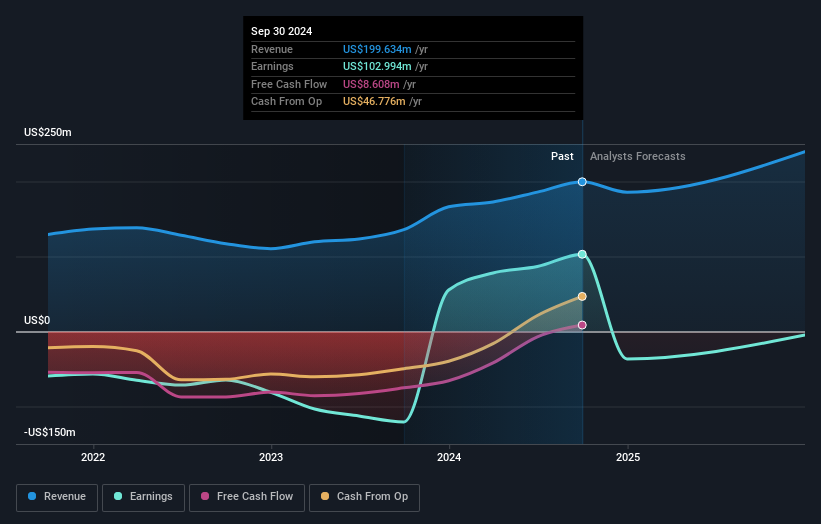This screenshot has width=821, height=524.
Task: Click the Analysts Forecasts label
Action: click(638, 156)
